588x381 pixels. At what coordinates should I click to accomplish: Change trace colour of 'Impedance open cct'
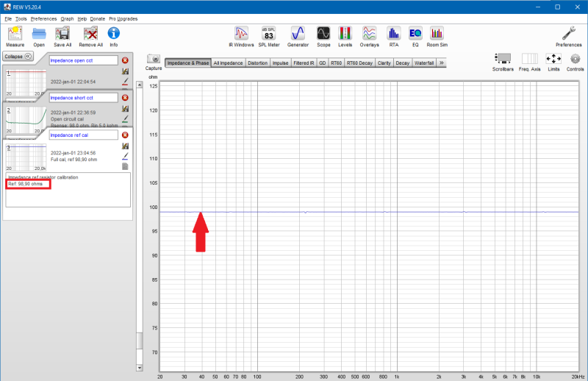click(x=125, y=82)
